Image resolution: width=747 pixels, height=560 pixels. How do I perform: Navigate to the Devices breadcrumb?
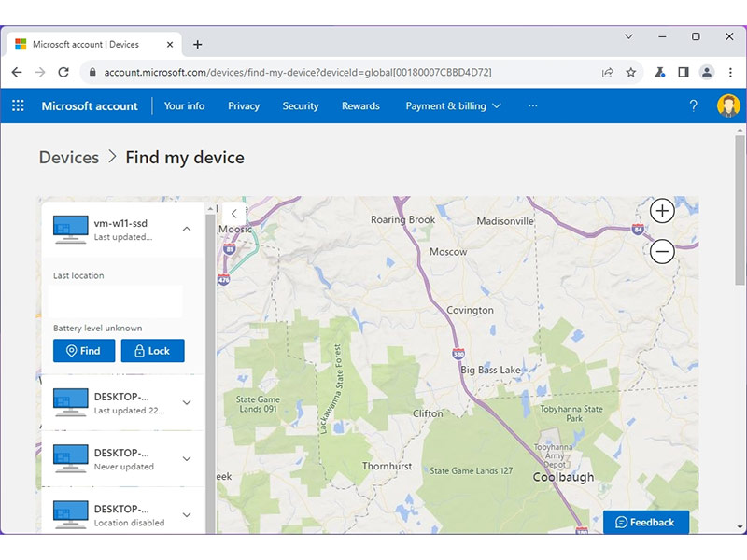click(x=69, y=158)
